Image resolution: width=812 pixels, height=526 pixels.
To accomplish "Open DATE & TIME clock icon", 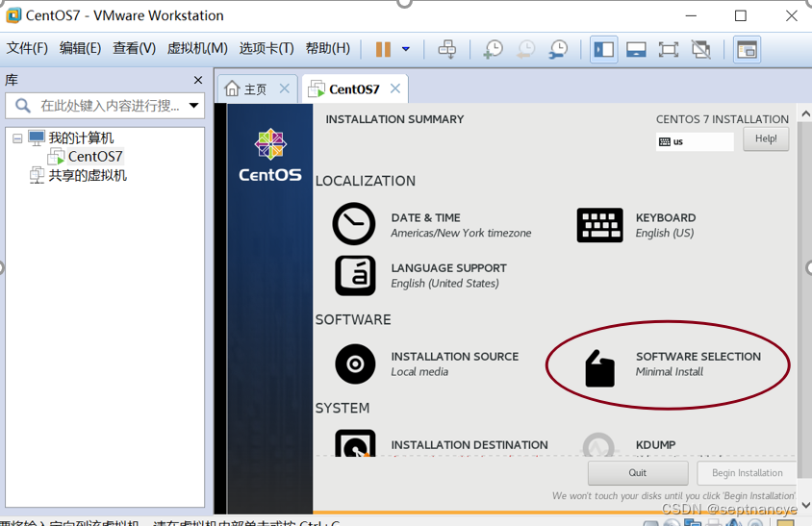I will pyautogui.click(x=354, y=224).
